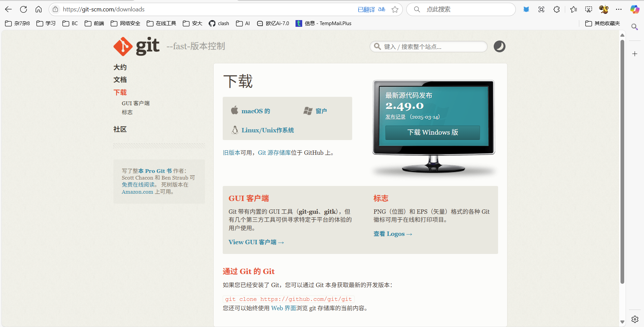Click the blue bird extension icon

coord(526,9)
